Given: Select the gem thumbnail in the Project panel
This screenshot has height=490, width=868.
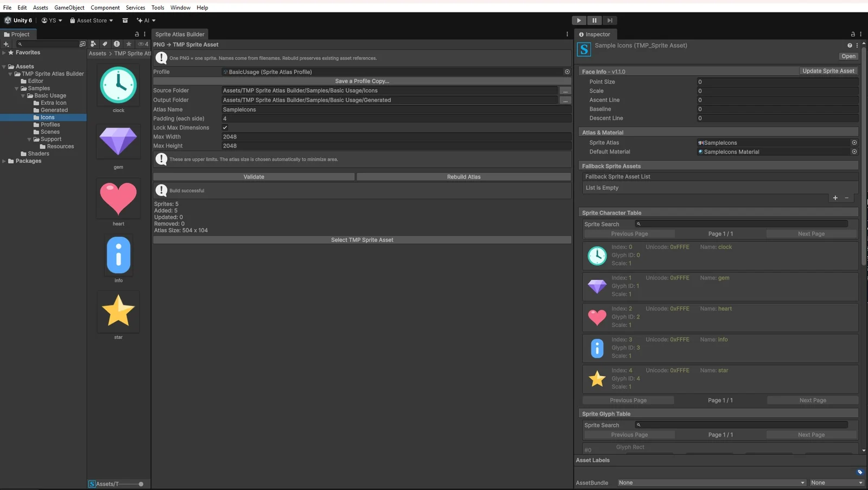Looking at the screenshot, I should [118, 142].
